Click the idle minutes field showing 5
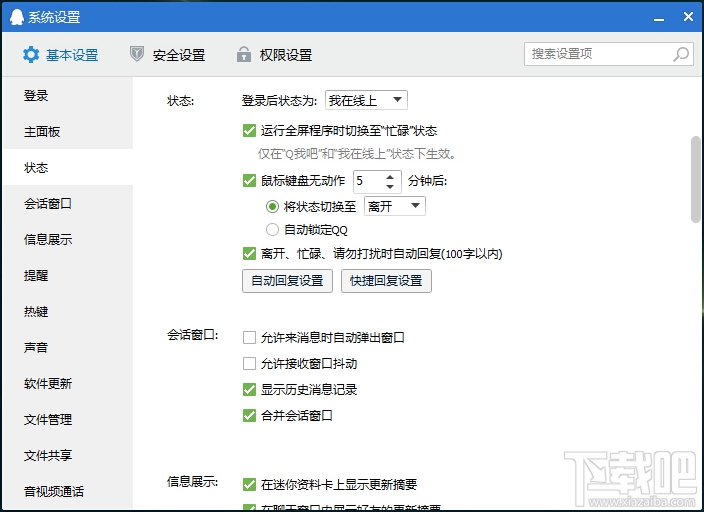This screenshot has width=704, height=512. pyautogui.click(x=369, y=181)
